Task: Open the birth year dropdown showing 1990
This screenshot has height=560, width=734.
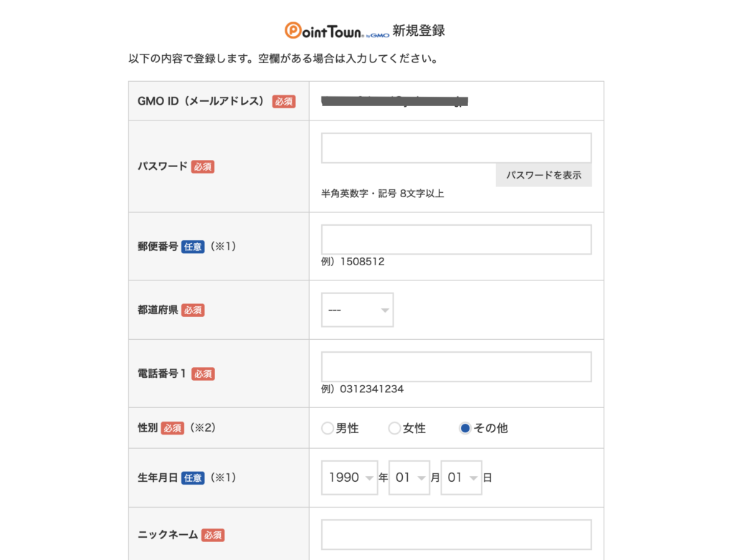Action: coord(350,478)
